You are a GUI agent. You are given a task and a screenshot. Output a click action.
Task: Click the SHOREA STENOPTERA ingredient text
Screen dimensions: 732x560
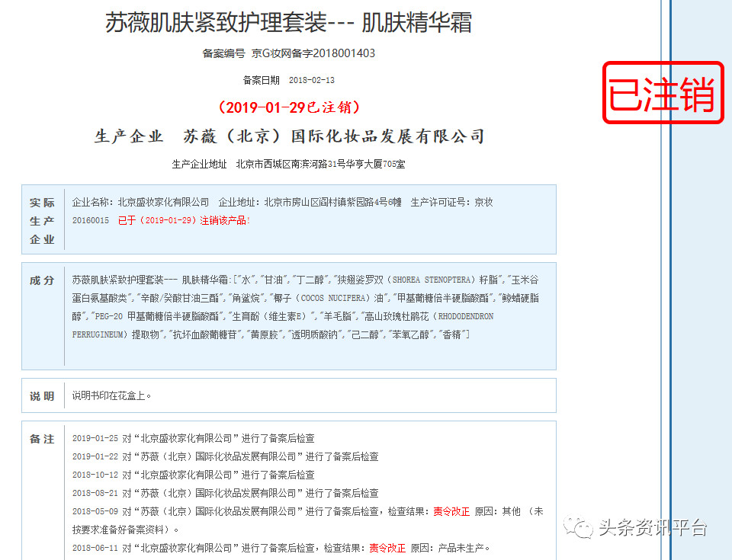click(x=433, y=280)
